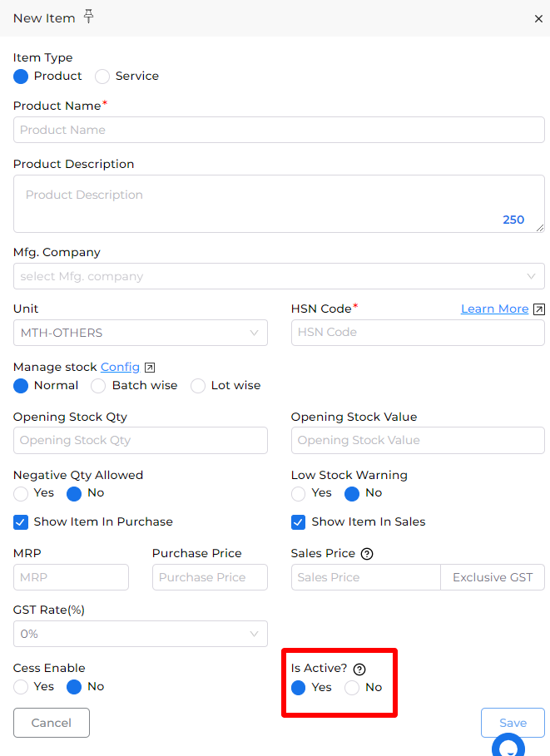Click the Learn More link
Viewport: 550px width, 756px height.
(494, 309)
